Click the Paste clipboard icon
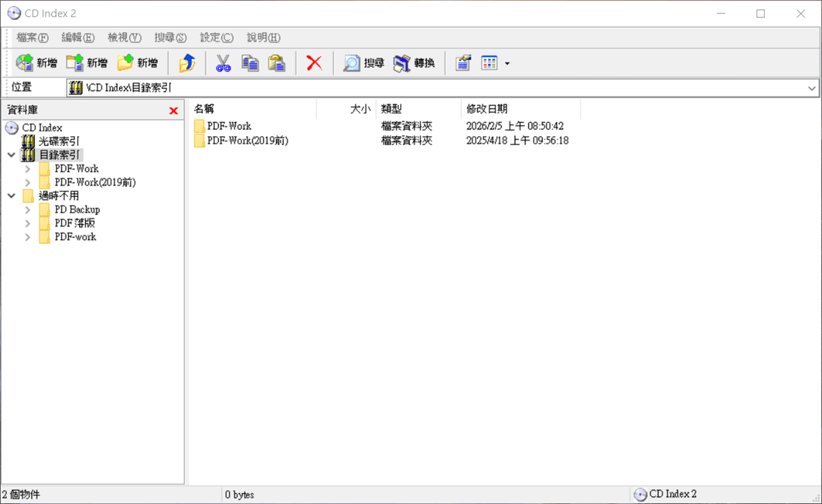The width and height of the screenshot is (822, 504). (x=276, y=63)
